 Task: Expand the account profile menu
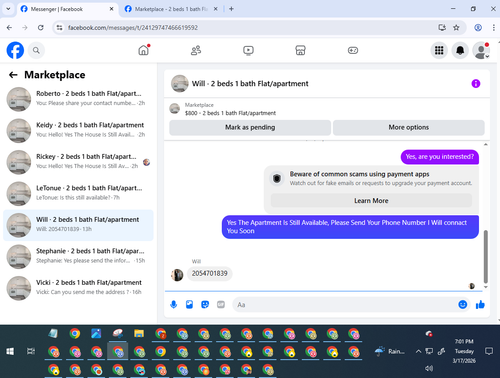click(481, 51)
